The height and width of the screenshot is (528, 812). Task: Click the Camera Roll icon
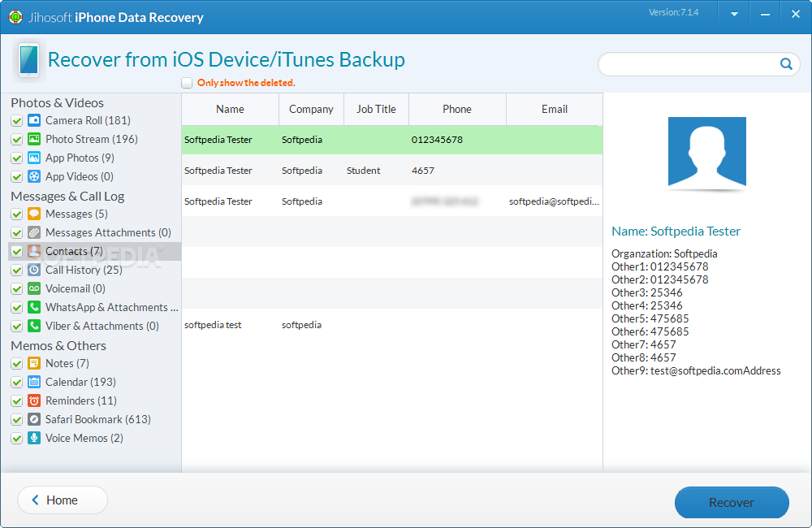(34, 120)
